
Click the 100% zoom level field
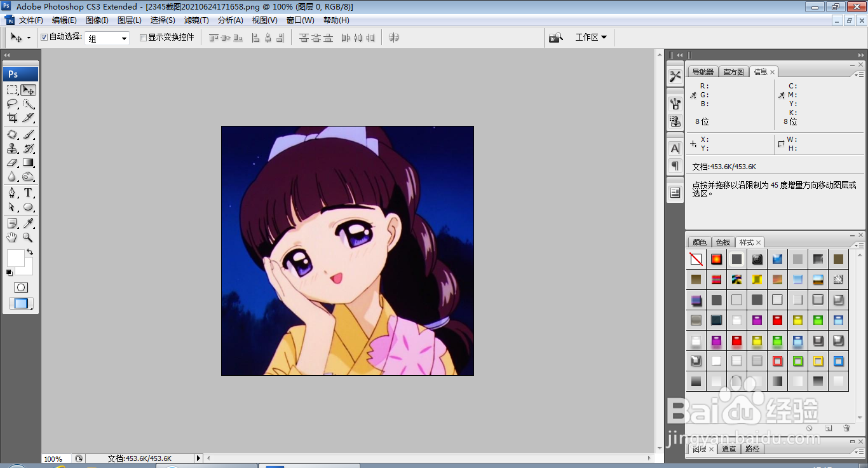point(57,458)
